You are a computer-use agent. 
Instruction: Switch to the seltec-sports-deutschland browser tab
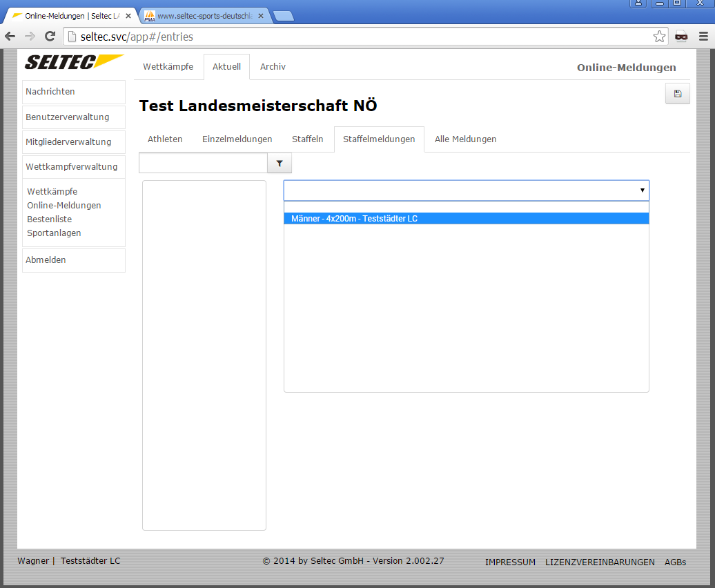coord(204,16)
